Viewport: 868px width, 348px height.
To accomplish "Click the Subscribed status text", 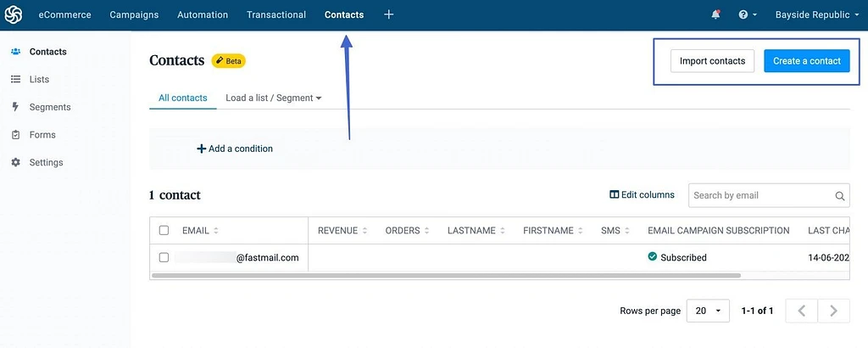I will (684, 258).
